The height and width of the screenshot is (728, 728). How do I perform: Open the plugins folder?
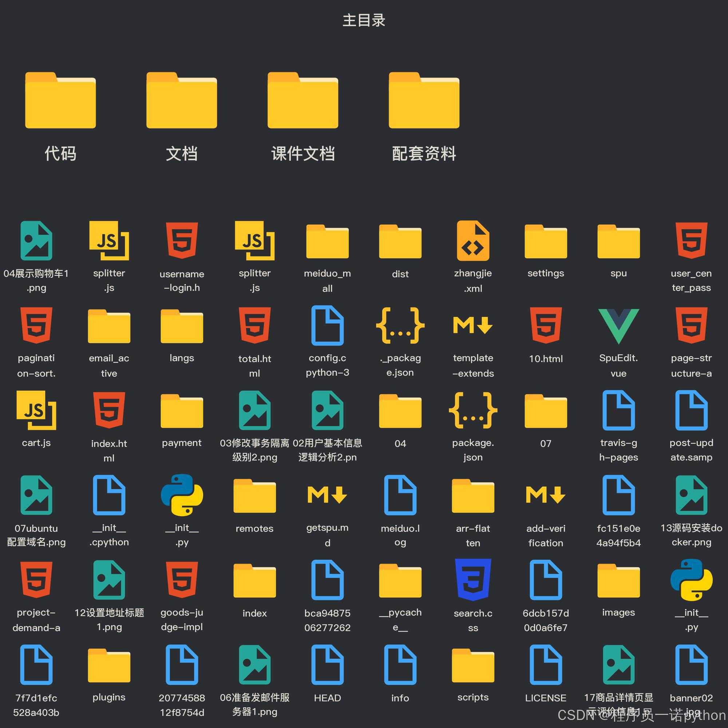(109, 665)
